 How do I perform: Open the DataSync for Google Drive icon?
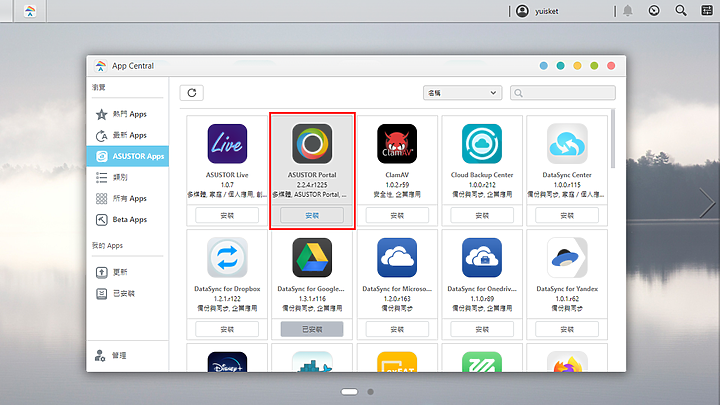pyautogui.click(x=312, y=258)
